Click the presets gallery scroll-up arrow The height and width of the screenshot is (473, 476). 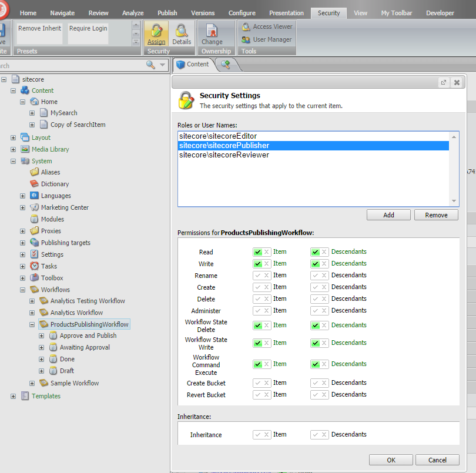point(136,25)
